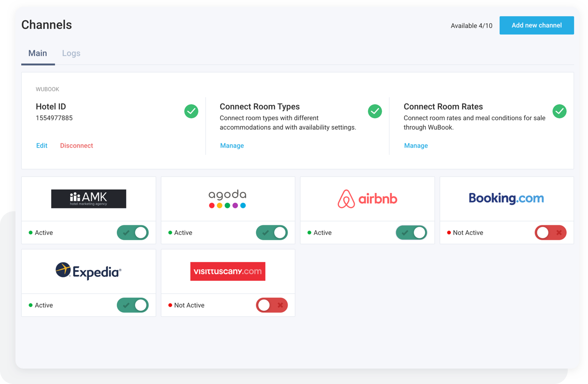This screenshot has height=384, width=588.
Task: Click the Expedia channel logo
Action: (x=88, y=271)
